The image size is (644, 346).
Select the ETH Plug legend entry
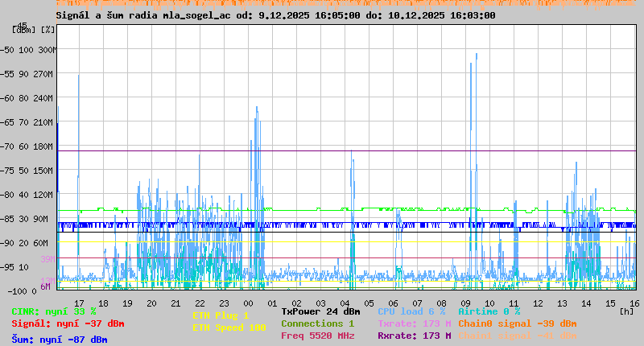click(221, 315)
